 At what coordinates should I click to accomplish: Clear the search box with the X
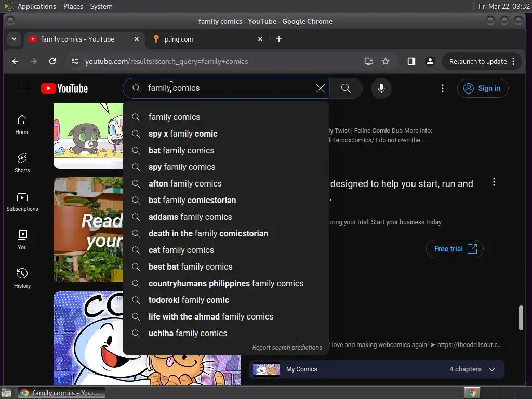[x=320, y=88]
